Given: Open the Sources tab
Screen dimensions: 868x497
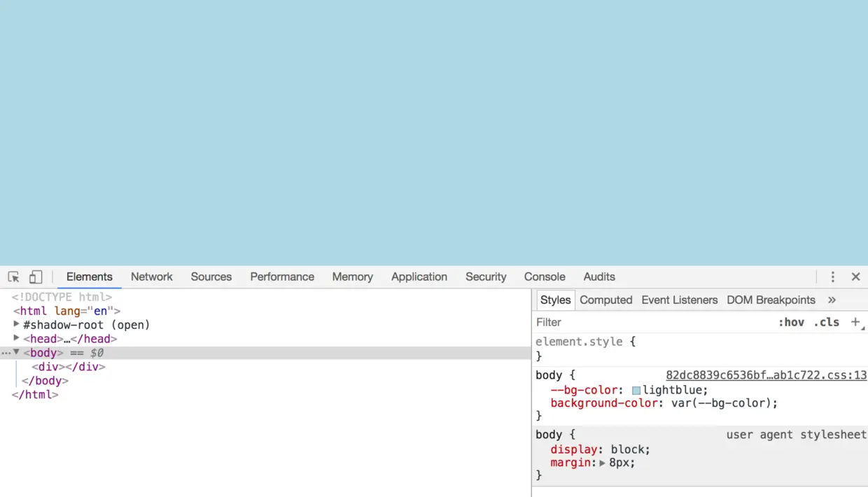Looking at the screenshot, I should (x=211, y=277).
